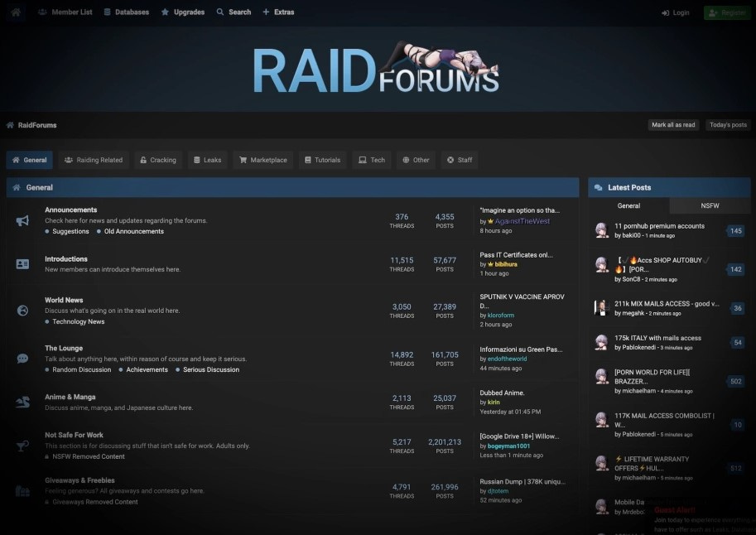Open 'SPUTNIK V VACCINE APROV' last post
The height and width of the screenshot is (535, 756).
[522, 301]
